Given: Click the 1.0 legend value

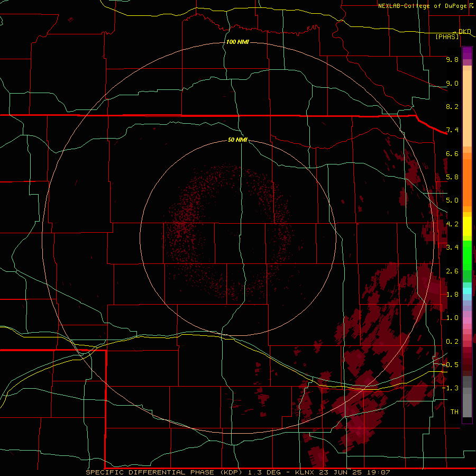Looking at the screenshot, I should pyautogui.click(x=452, y=318).
